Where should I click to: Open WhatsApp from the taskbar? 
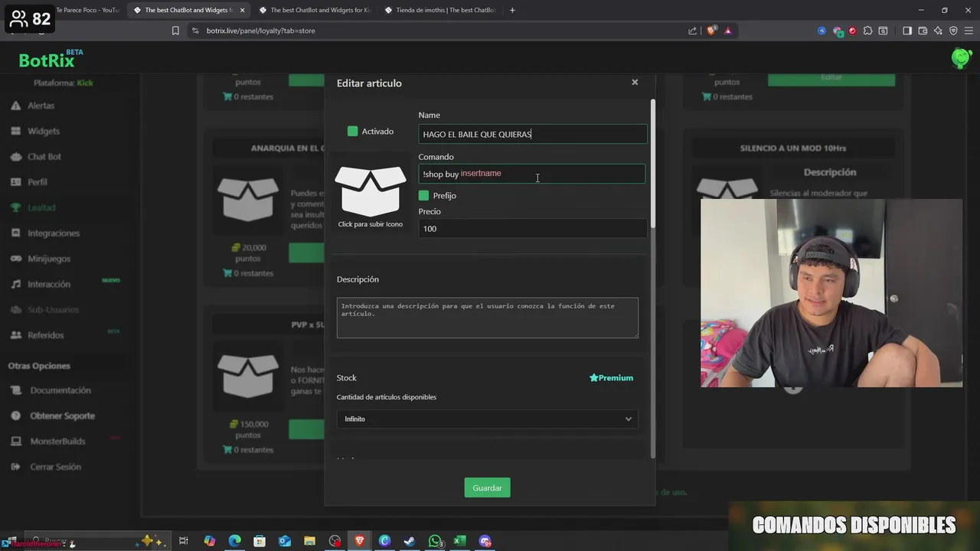[435, 541]
